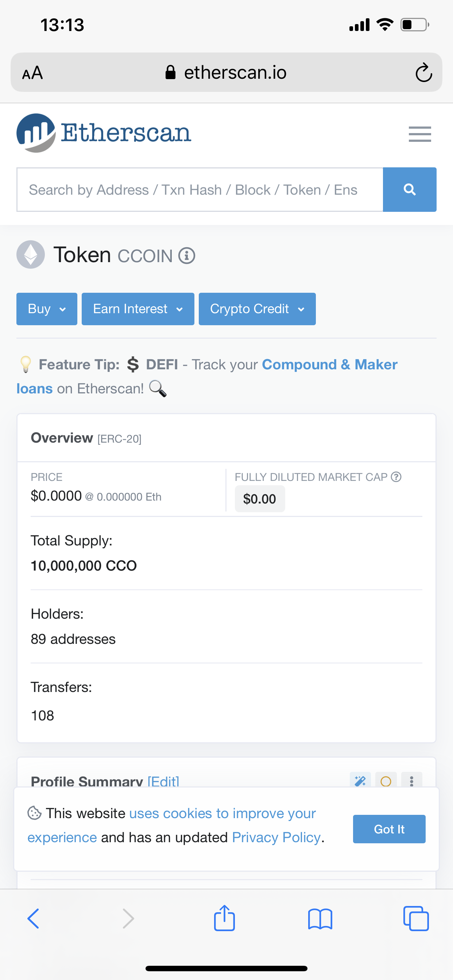Tap the CCOIN token info icon
Image resolution: width=453 pixels, height=980 pixels.
(x=187, y=256)
